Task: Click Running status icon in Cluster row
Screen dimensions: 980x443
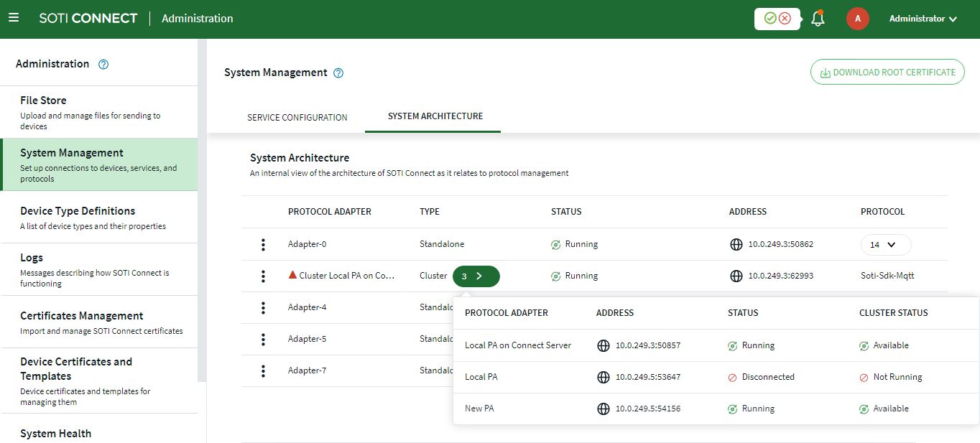Action: (556, 276)
